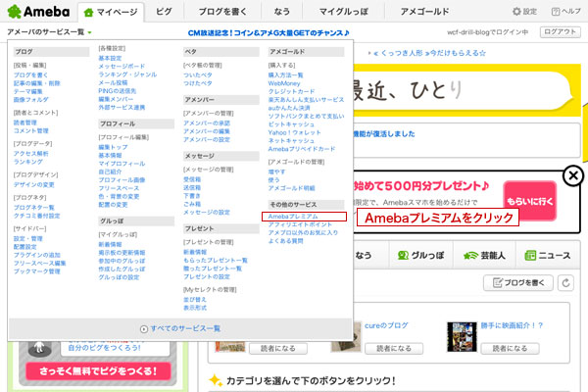This screenshot has height=392, width=588.
Task: Open デザインの変更 link
Action: pos(34,184)
